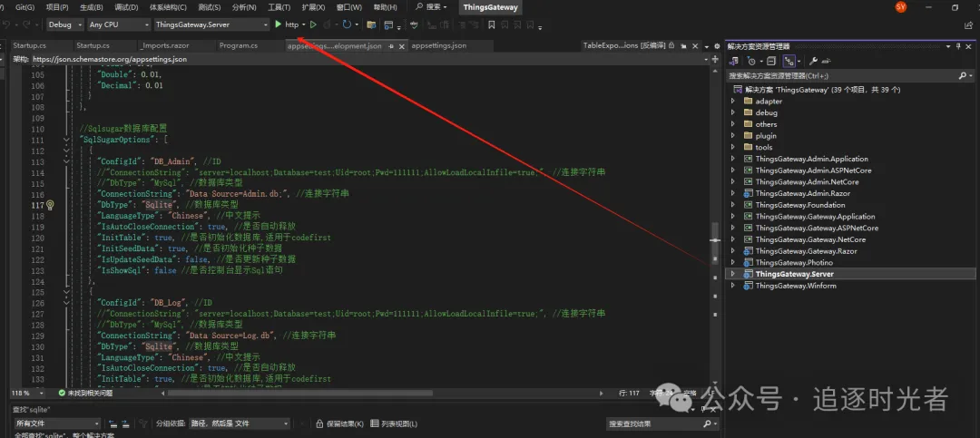This screenshot has width=980, height=438.
Task: Pin the appsettings Development json tab
Action: (x=390, y=46)
